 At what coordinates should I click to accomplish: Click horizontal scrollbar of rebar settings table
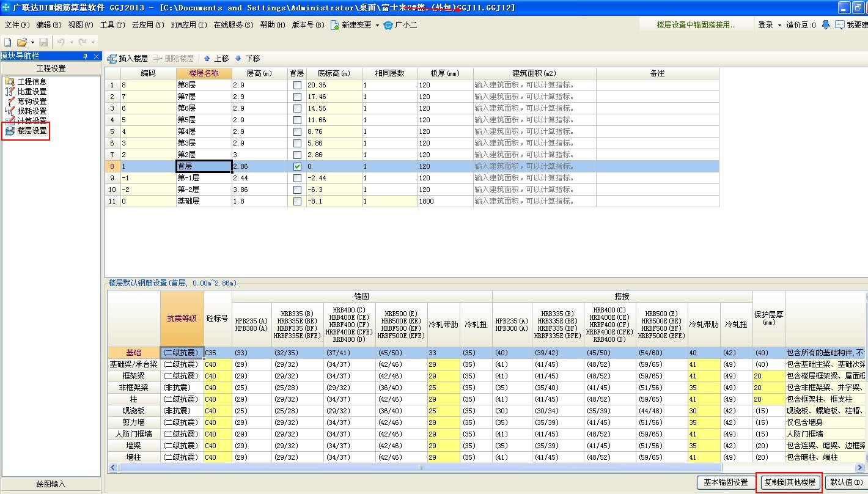(419, 468)
